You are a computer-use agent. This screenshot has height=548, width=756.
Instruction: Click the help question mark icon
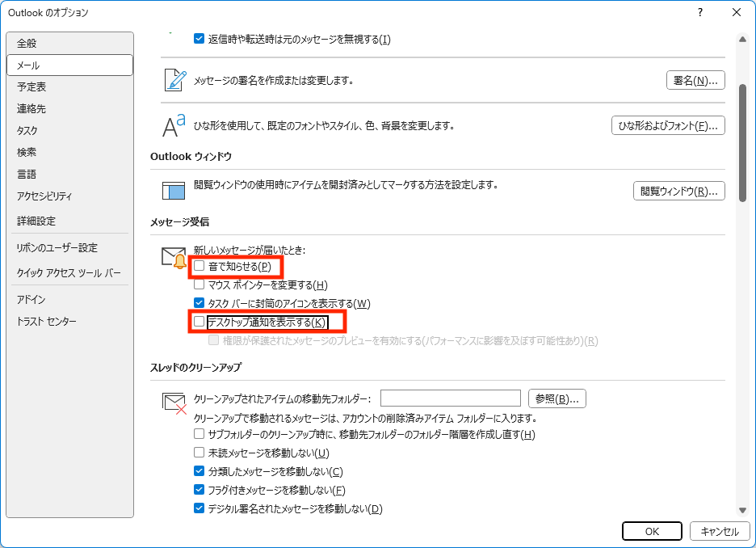pos(699,12)
